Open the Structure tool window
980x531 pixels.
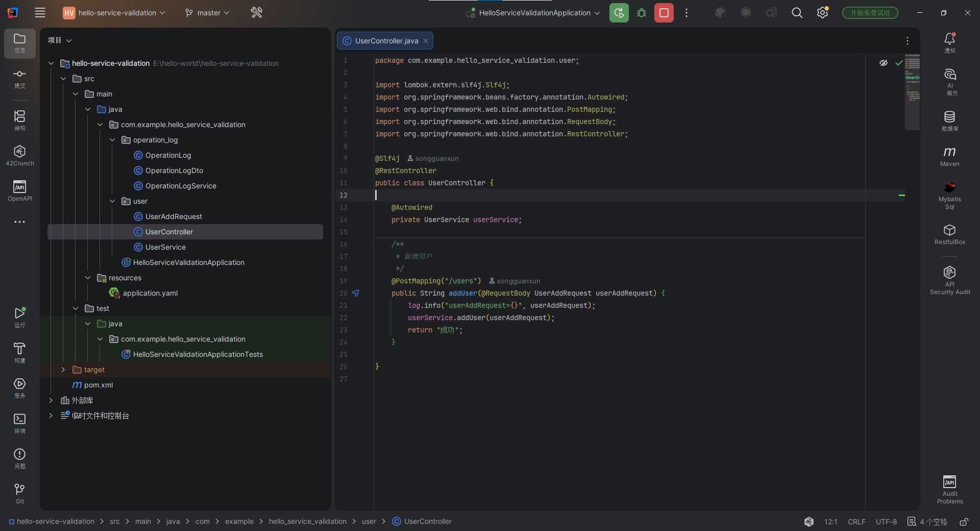20,120
